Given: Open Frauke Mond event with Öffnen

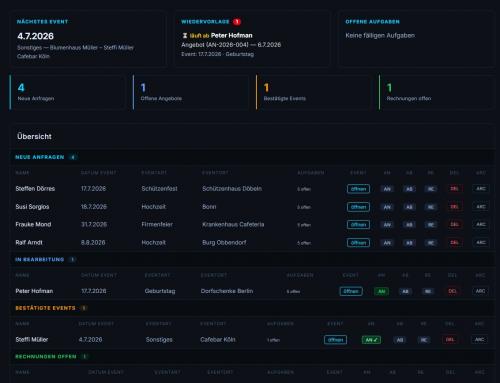Looking at the screenshot, I should tap(358, 225).
